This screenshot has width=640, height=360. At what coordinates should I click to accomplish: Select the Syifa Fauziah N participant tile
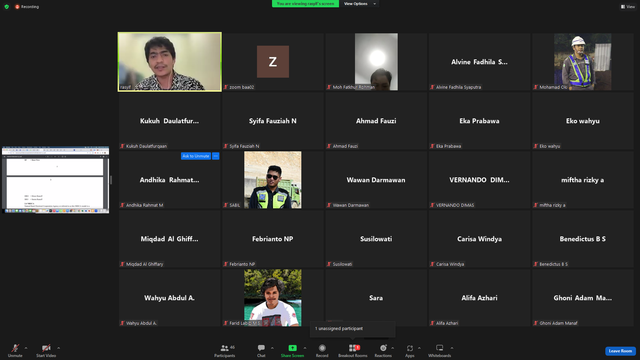coord(273,121)
